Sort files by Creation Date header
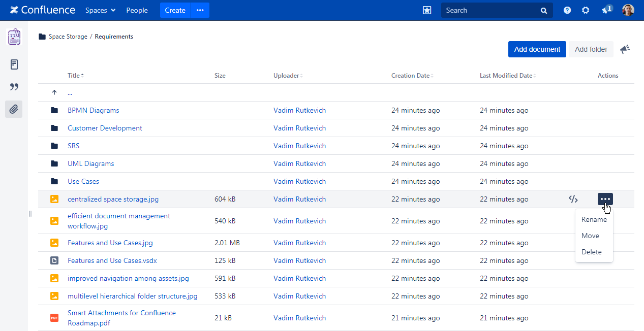The image size is (644, 331). click(411, 76)
